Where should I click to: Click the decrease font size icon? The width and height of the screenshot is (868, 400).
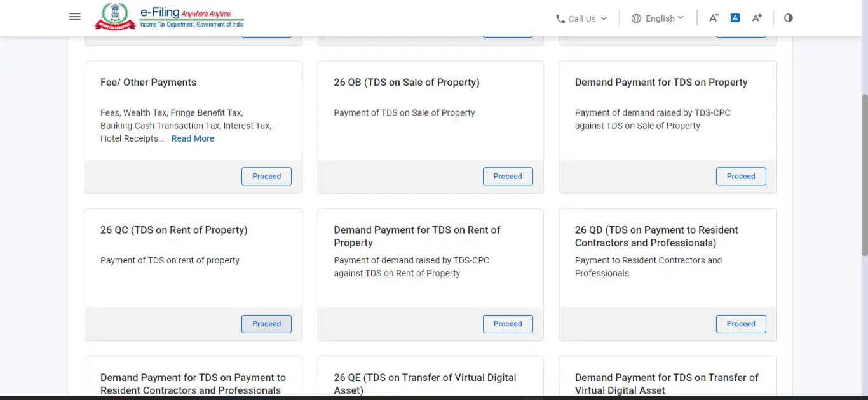pyautogui.click(x=714, y=18)
